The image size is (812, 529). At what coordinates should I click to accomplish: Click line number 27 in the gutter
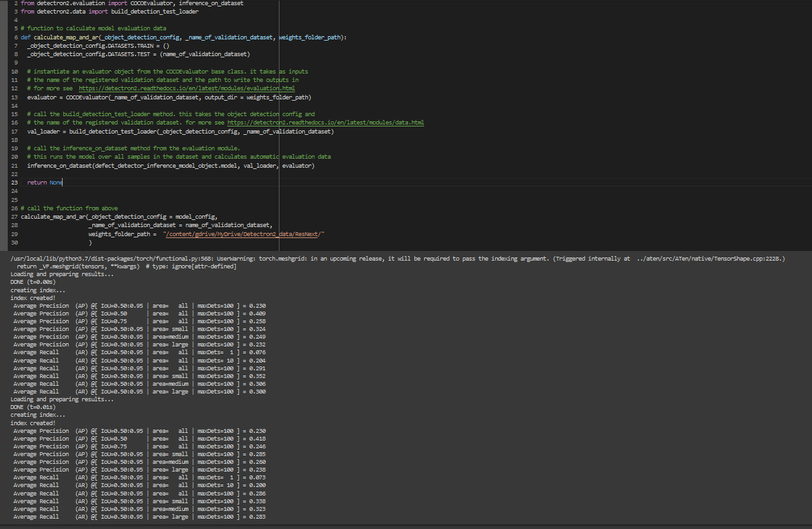14,217
